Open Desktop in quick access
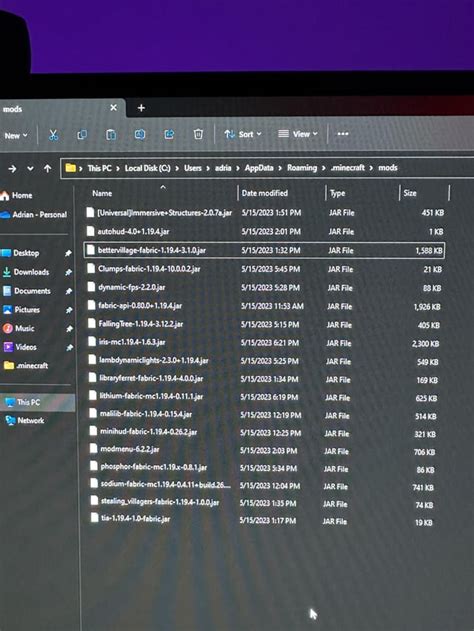 click(x=20, y=253)
